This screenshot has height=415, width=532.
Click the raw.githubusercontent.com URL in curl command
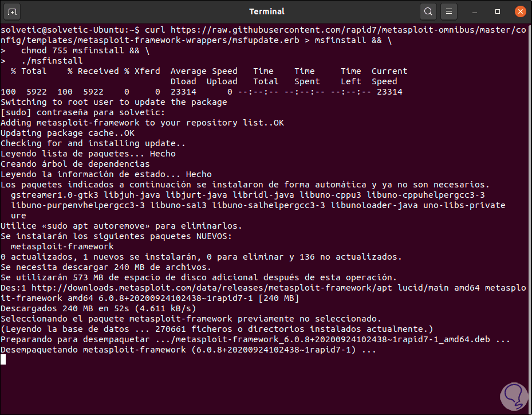pos(263,35)
